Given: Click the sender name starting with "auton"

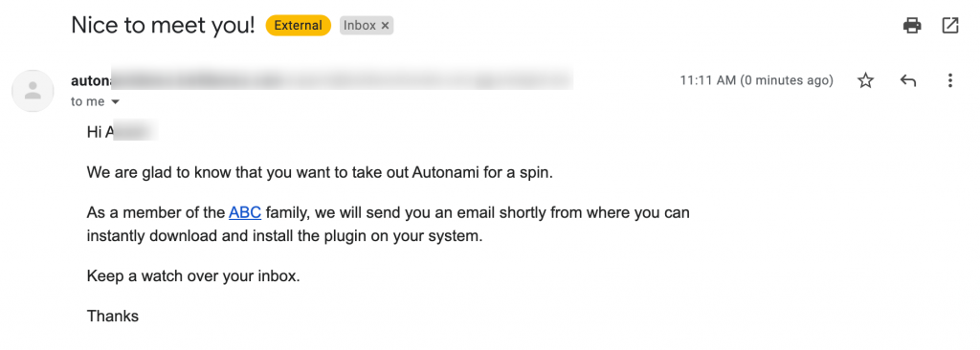Looking at the screenshot, I should (91, 80).
